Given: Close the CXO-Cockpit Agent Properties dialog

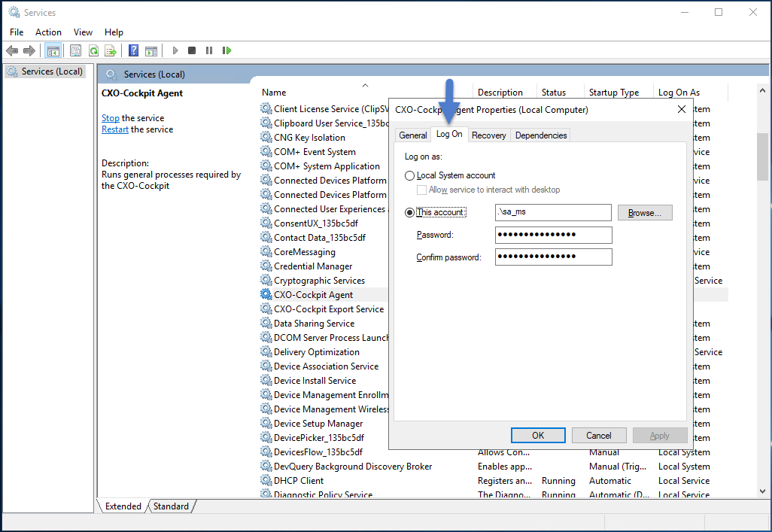Looking at the screenshot, I should [682, 109].
